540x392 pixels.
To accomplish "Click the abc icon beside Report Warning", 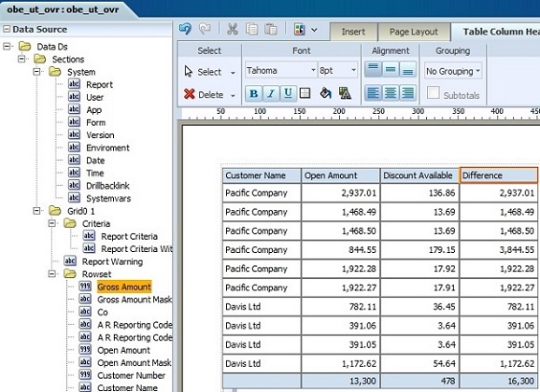I will pyautogui.click(x=70, y=261).
